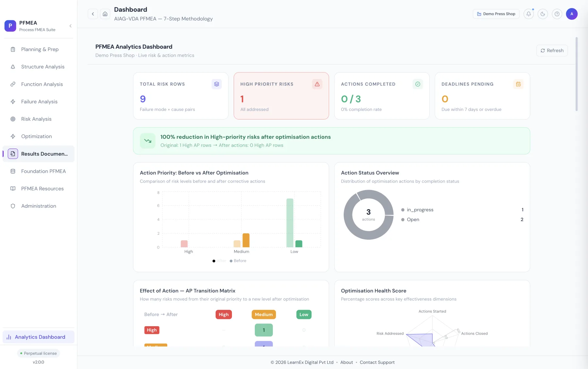Viewport: 588px width, 369px height.
Task: Click the home icon button
Action: tap(105, 14)
